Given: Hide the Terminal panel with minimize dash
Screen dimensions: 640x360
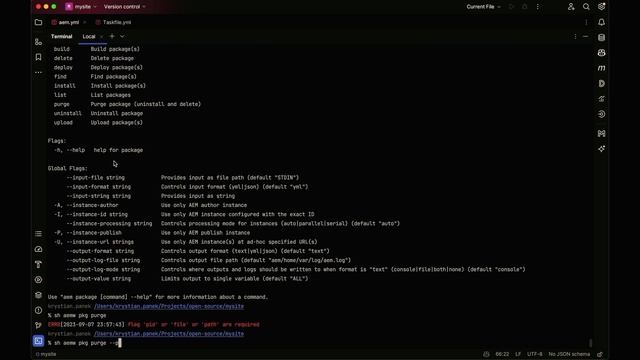Looking at the screenshot, I should tap(585, 37).
